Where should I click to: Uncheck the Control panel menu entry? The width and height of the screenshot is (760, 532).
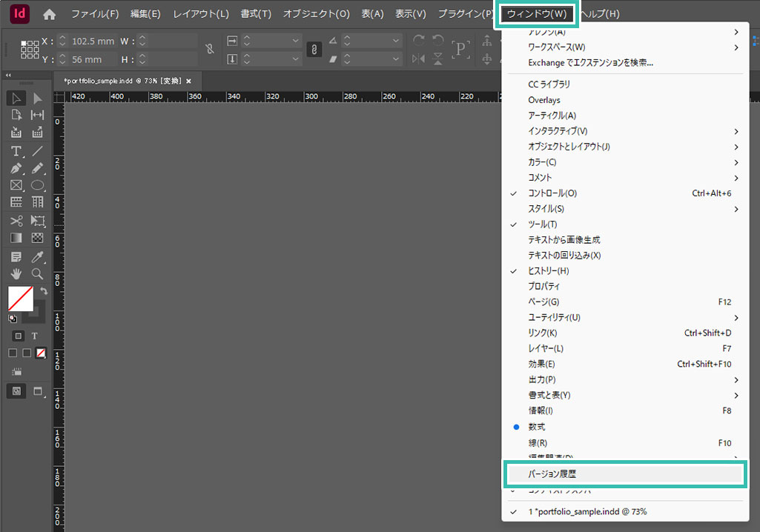[552, 193]
